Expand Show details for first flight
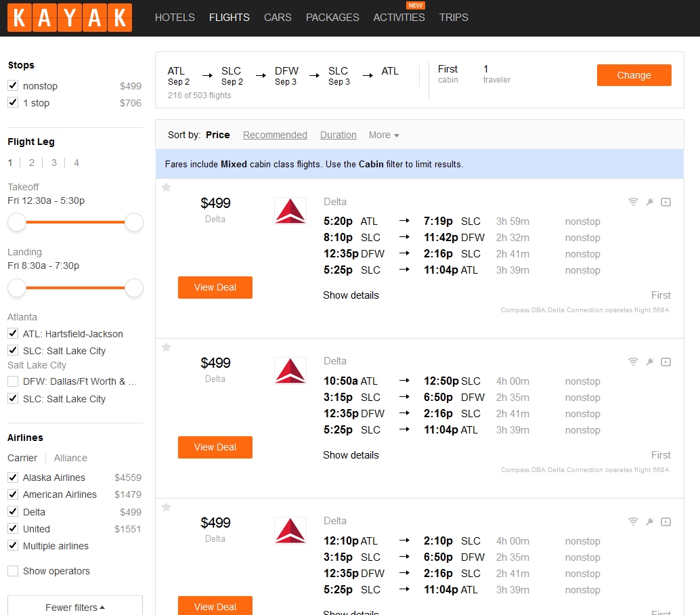The height and width of the screenshot is (615, 700). pos(351,295)
